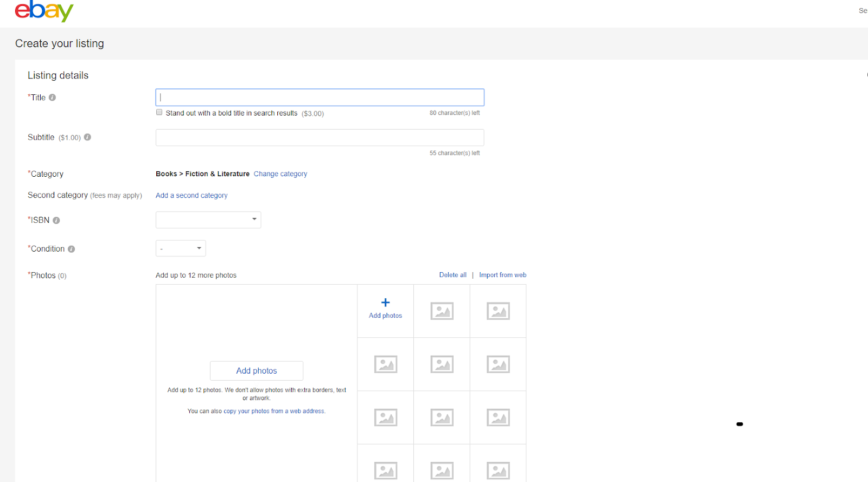Click the Subtitle info icon
The height and width of the screenshot is (482, 868).
click(87, 137)
